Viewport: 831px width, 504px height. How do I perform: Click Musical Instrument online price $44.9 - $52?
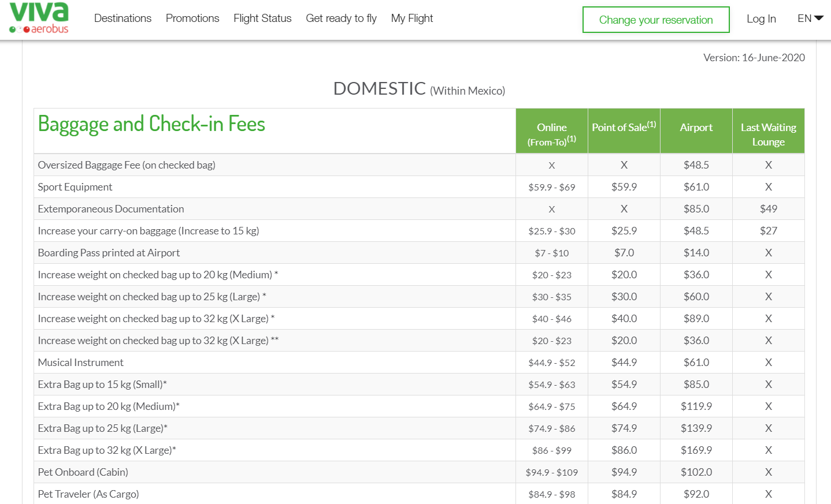[x=552, y=363]
